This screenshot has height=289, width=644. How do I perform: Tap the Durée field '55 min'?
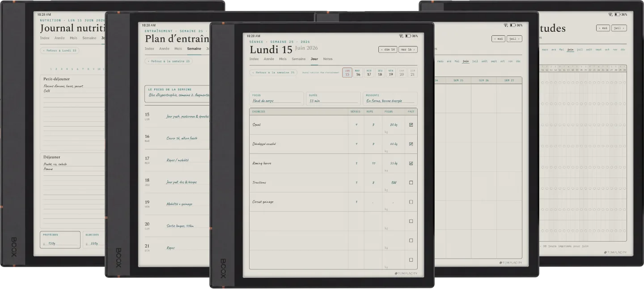point(333,98)
